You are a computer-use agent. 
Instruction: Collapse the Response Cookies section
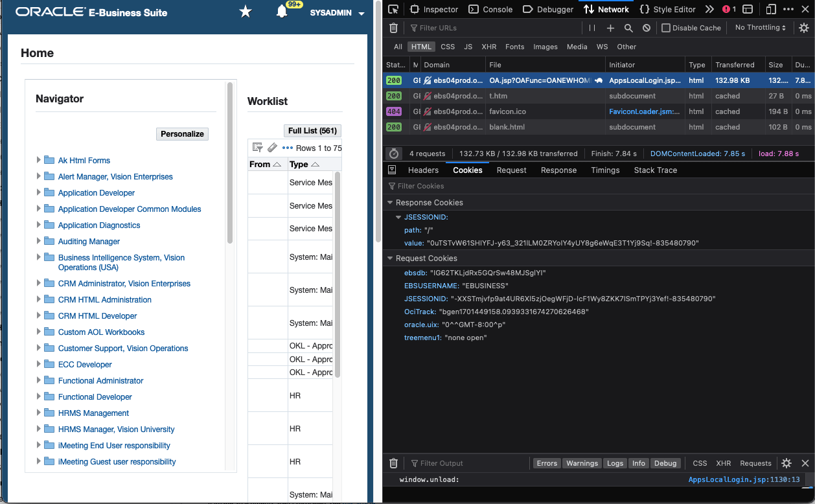390,203
